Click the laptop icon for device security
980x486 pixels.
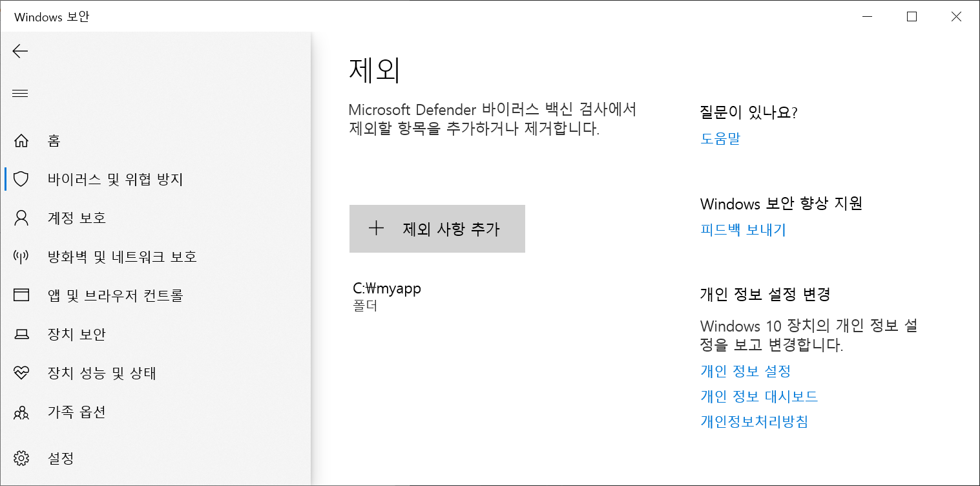(x=21, y=334)
